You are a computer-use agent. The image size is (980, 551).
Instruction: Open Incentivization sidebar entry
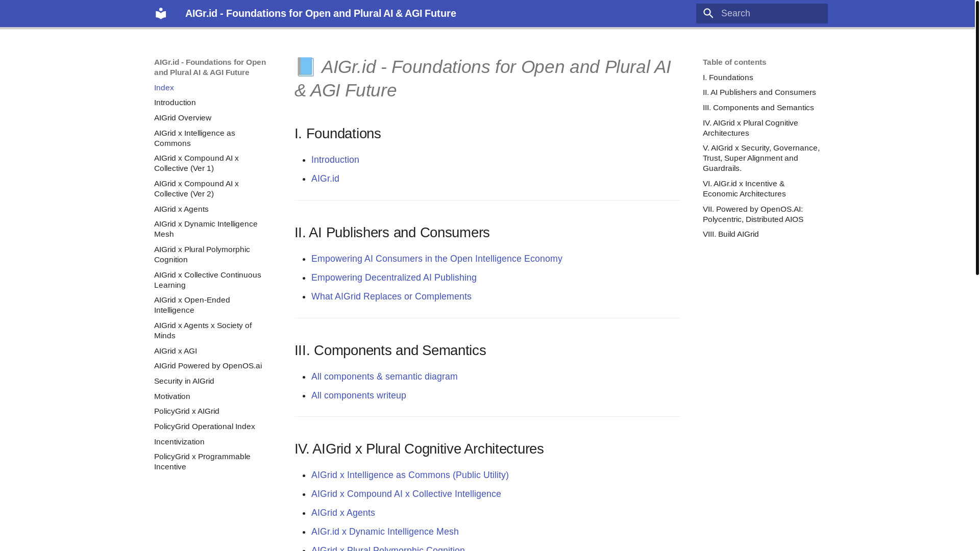[179, 442]
